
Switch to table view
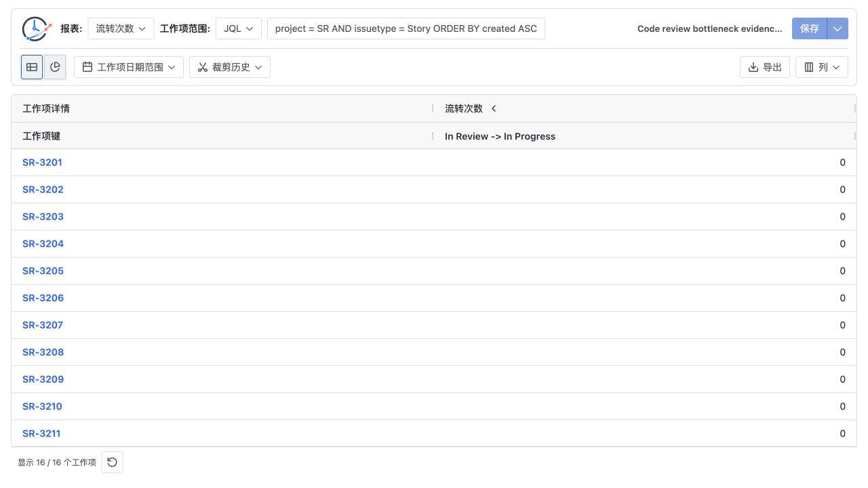tap(32, 67)
